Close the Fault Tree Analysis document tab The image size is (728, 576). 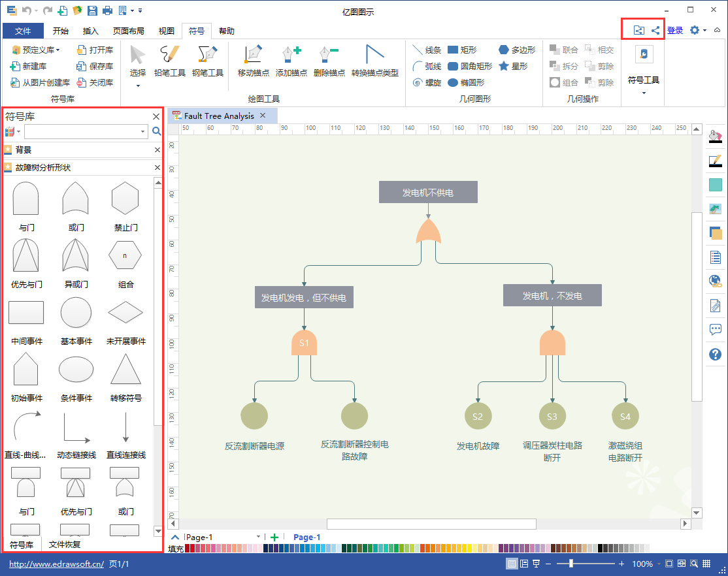263,116
